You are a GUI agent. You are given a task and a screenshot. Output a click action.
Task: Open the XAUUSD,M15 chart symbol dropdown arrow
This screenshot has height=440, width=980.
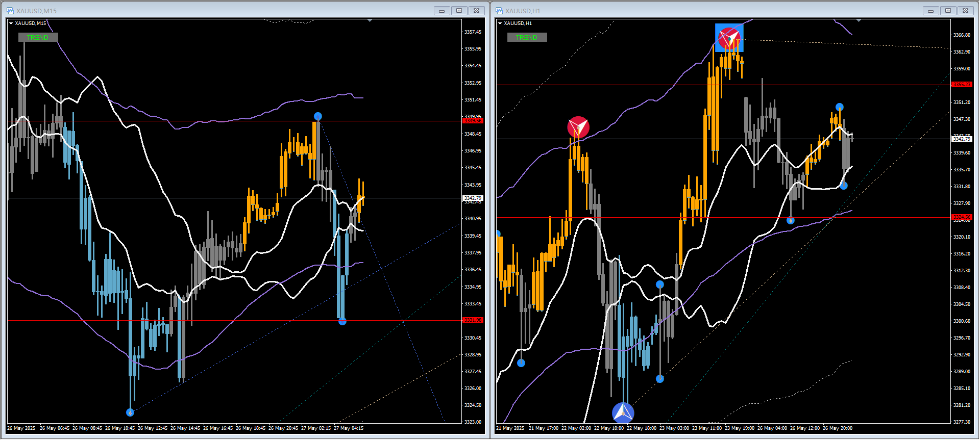11,23
